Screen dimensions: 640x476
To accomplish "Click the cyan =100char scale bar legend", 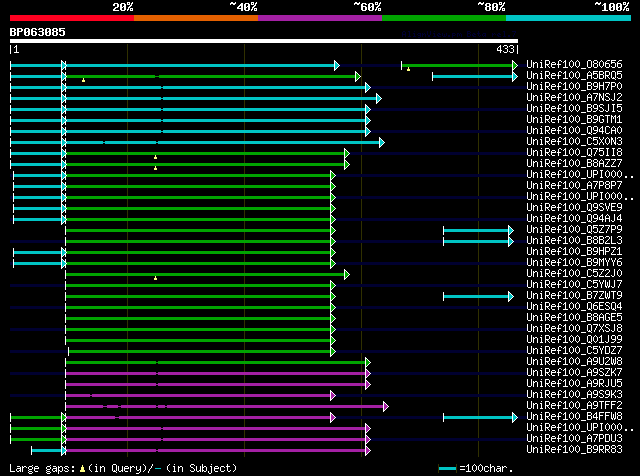I will (447, 469).
